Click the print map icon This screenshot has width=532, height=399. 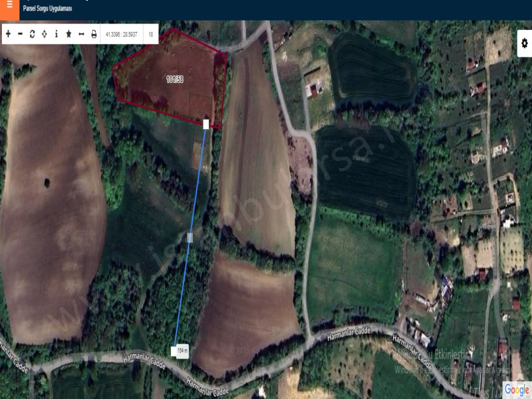point(93,34)
